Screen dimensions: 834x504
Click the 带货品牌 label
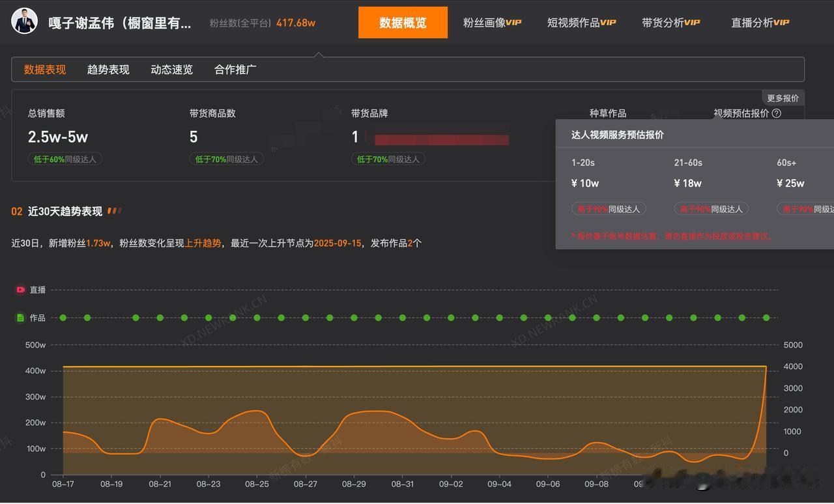[369, 113]
